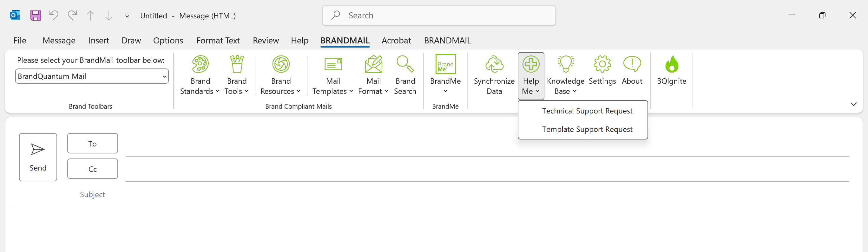Switch to the Review tab
This screenshot has height=252, width=868.
click(266, 40)
